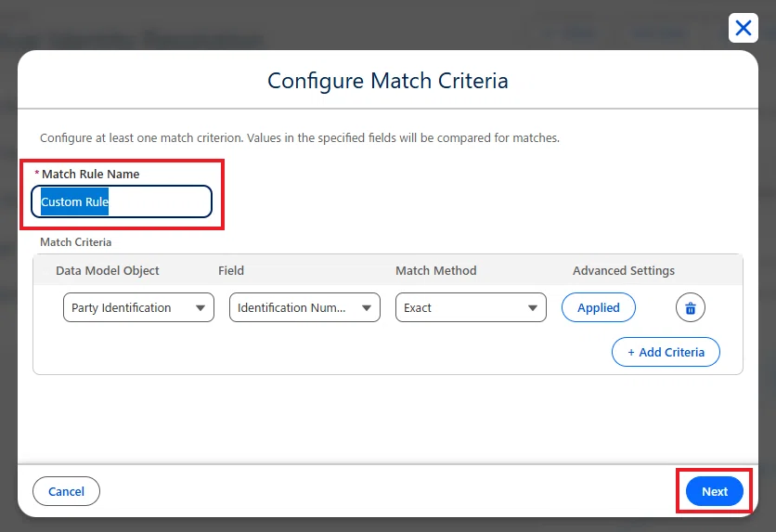Open the Exact match method dropdown
The height and width of the screenshot is (532, 776).
point(471,308)
